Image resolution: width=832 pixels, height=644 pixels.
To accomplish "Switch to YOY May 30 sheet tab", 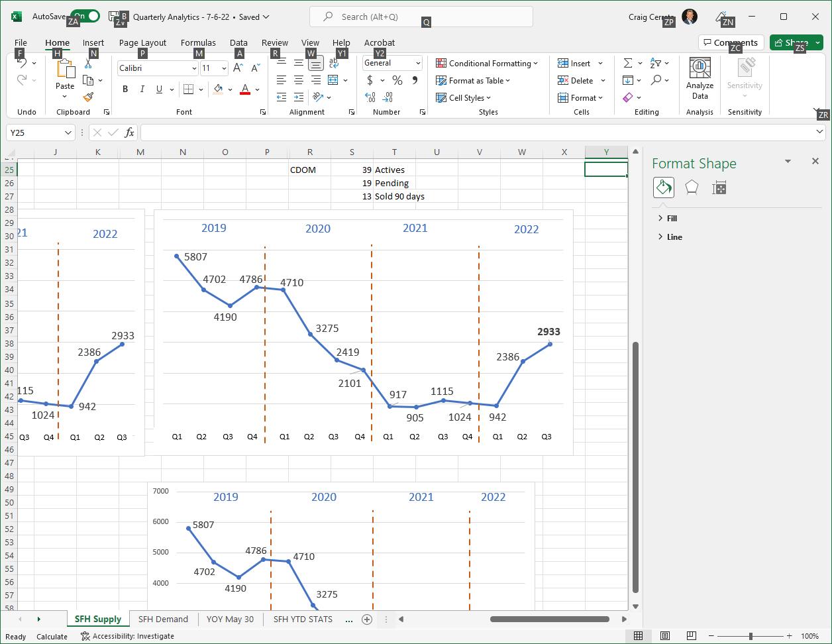I will click(230, 619).
